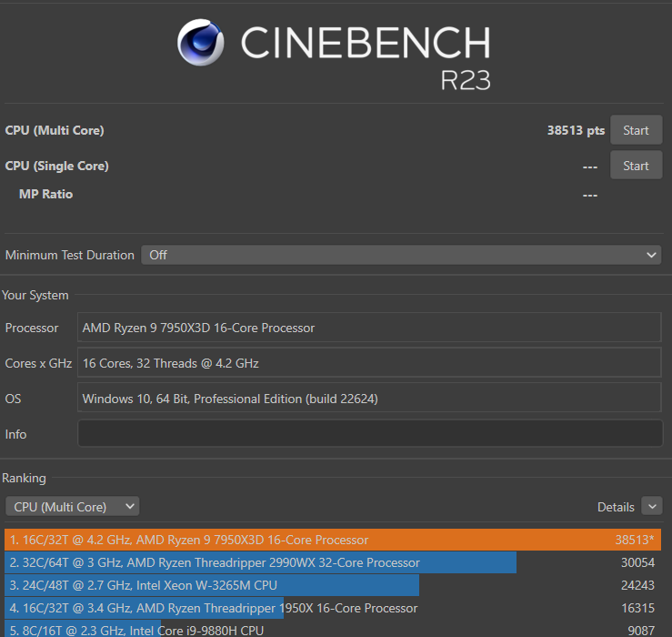
Task: Click the 38513 pts score value
Action: 576,130
